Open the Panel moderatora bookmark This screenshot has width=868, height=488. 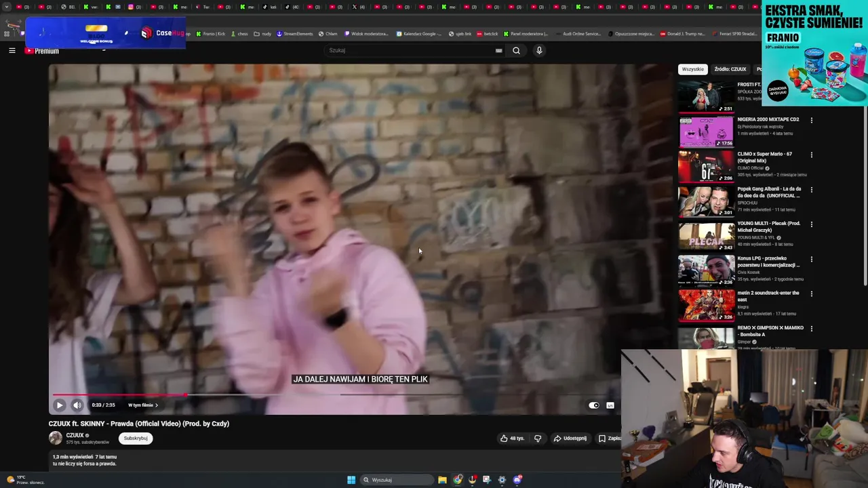point(526,33)
